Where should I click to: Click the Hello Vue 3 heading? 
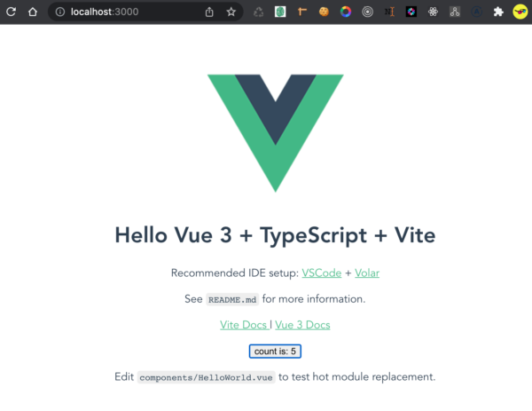coord(275,235)
